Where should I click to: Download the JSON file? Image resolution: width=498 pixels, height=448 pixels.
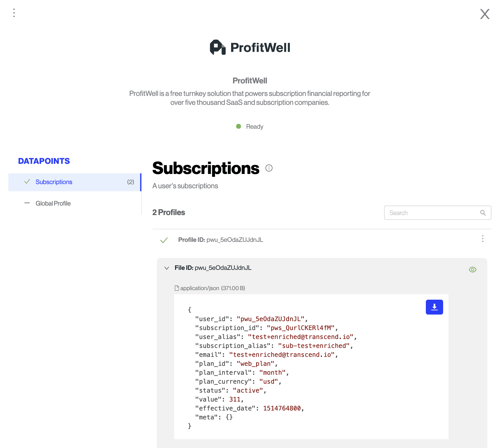(434, 307)
